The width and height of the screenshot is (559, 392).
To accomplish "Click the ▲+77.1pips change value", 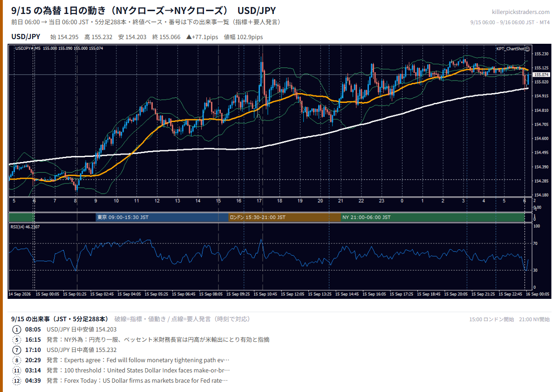I will (x=202, y=37).
